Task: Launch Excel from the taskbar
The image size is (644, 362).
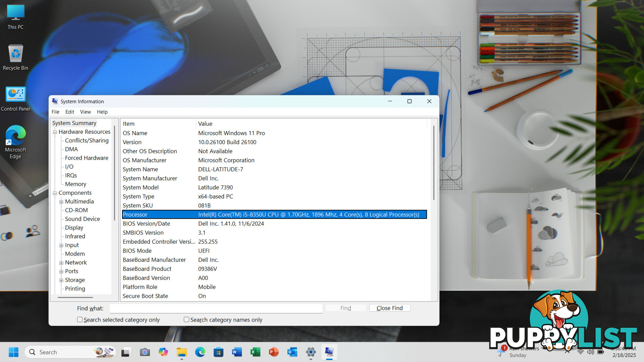Action: (255, 352)
